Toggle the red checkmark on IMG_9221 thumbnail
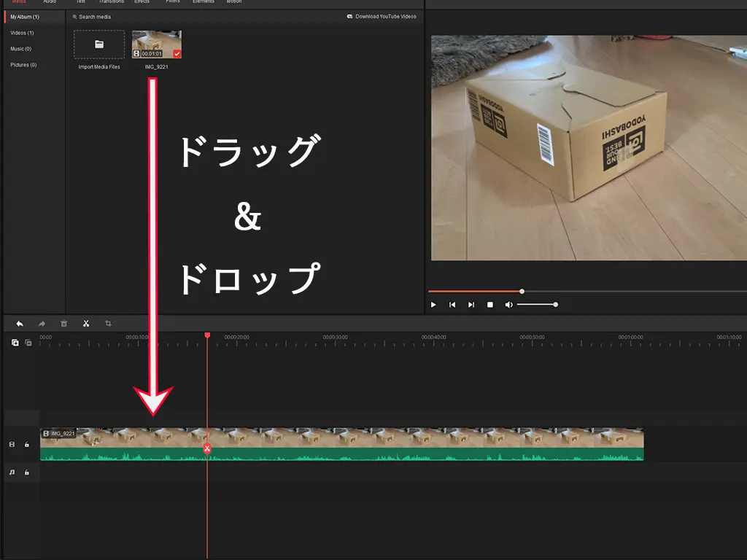The image size is (747, 560). [177, 54]
